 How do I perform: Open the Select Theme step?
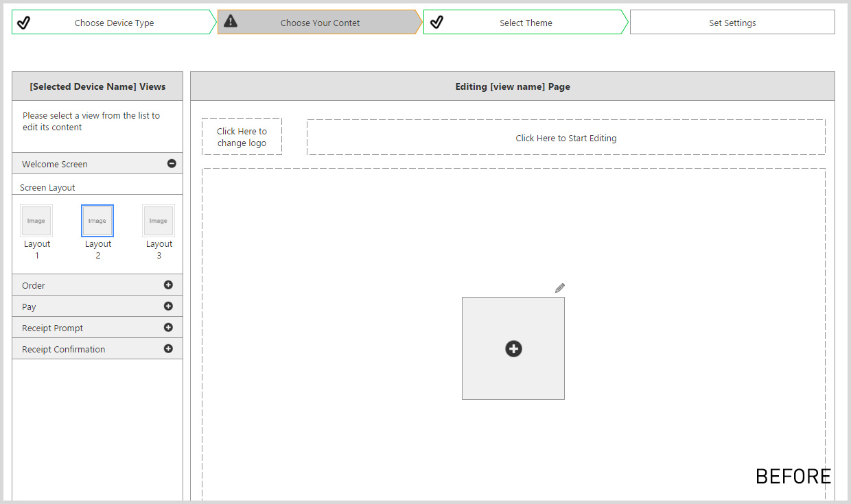(526, 23)
